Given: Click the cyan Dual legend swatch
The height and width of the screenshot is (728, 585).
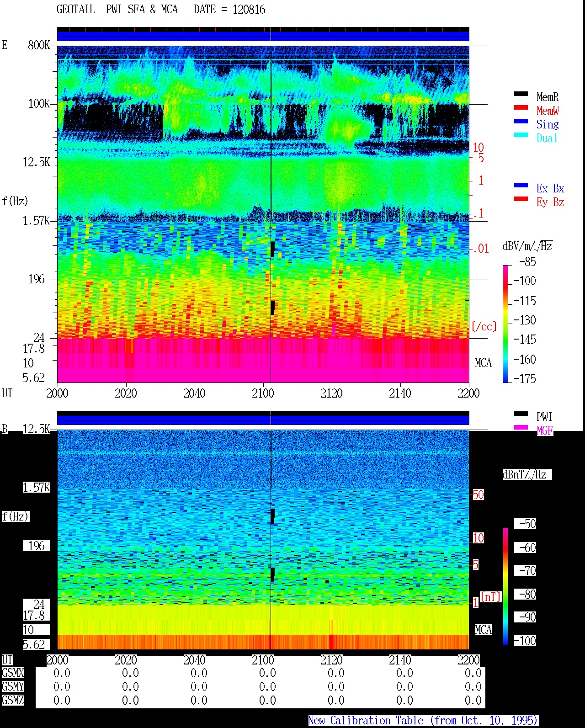Looking at the screenshot, I should pyautogui.click(x=521, y=135).
